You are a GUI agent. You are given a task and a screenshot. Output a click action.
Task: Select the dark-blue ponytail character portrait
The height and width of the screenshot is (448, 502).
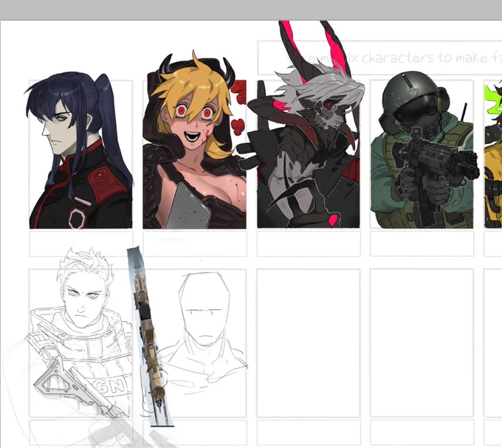pyautogui.click(x=80, y=151)
